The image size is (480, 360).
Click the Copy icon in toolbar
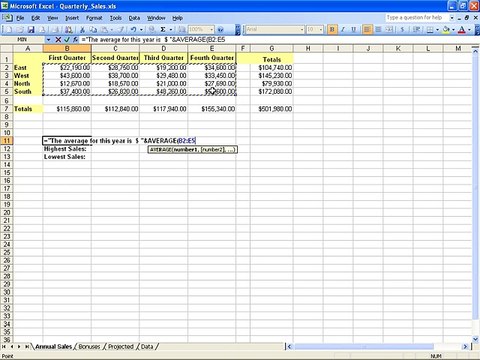pos(93,30)
